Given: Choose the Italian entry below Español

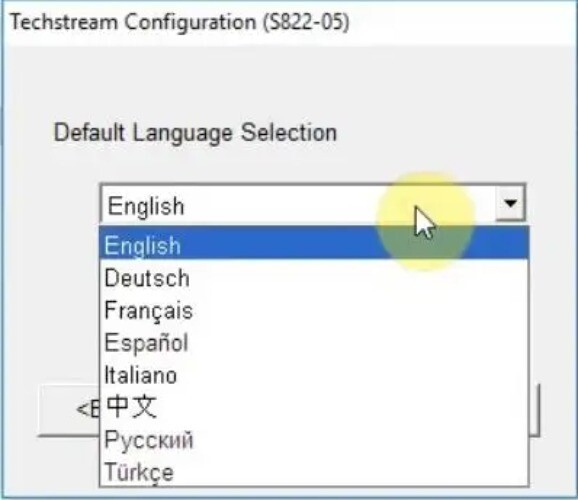Looking at the screenshot, I should [314, 375].
